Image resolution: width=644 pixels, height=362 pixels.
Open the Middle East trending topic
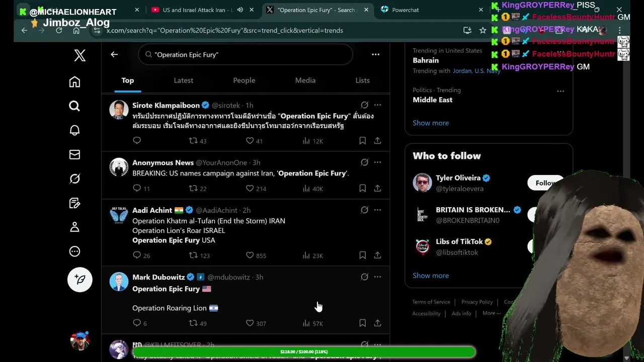[432, 100]
